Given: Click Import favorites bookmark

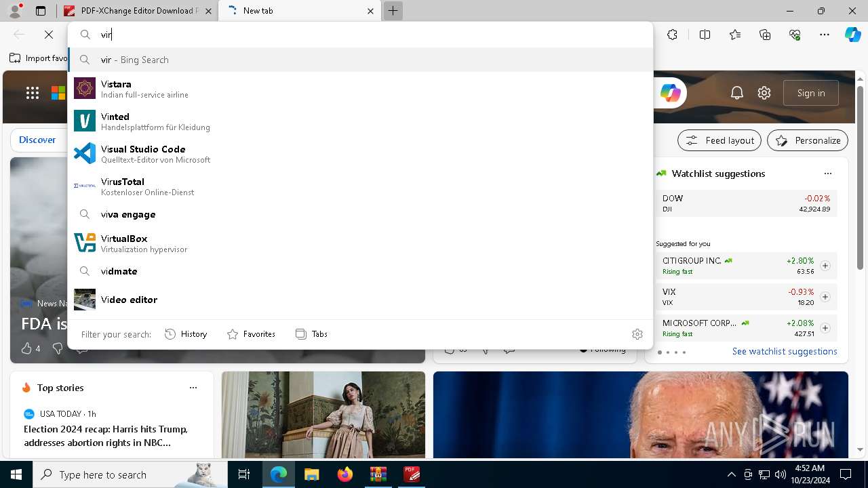Looking at the screenshot, I should pos(39,58).
